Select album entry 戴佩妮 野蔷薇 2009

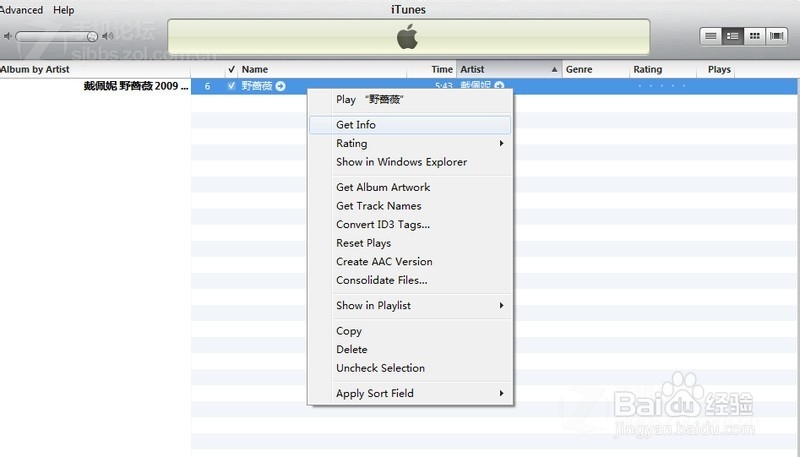click(136, 86)
